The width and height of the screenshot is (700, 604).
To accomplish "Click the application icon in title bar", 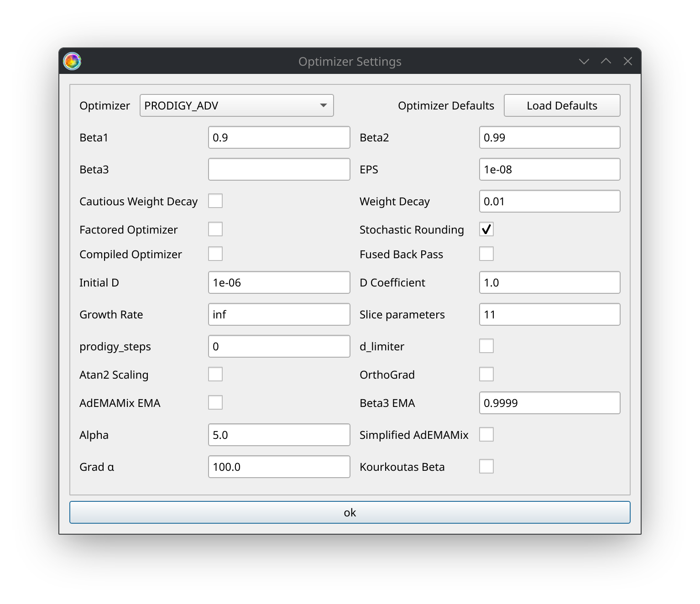I will pyautogui.click(x=72, y=61).
